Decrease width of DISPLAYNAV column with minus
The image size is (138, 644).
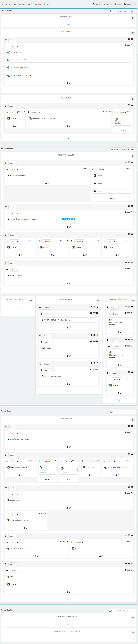(x=125, y=45)
